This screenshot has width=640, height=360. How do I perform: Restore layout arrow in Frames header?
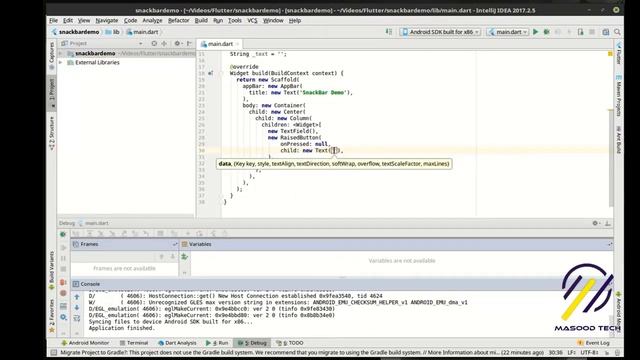point(175,244)
